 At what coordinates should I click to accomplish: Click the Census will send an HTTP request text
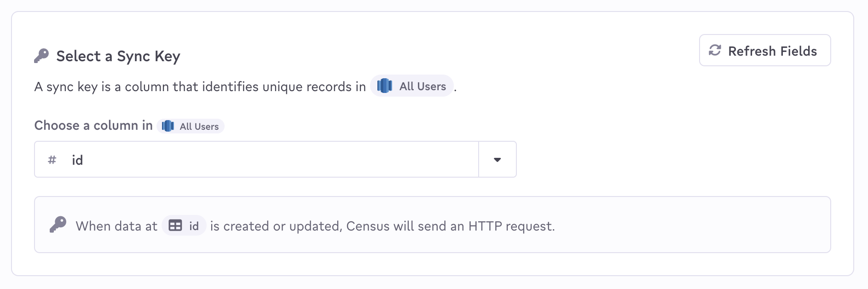click(450, 226)
